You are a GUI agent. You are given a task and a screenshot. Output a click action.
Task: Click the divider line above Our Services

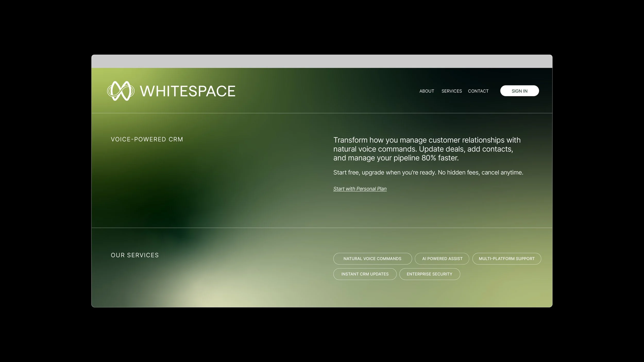(321, 228)
